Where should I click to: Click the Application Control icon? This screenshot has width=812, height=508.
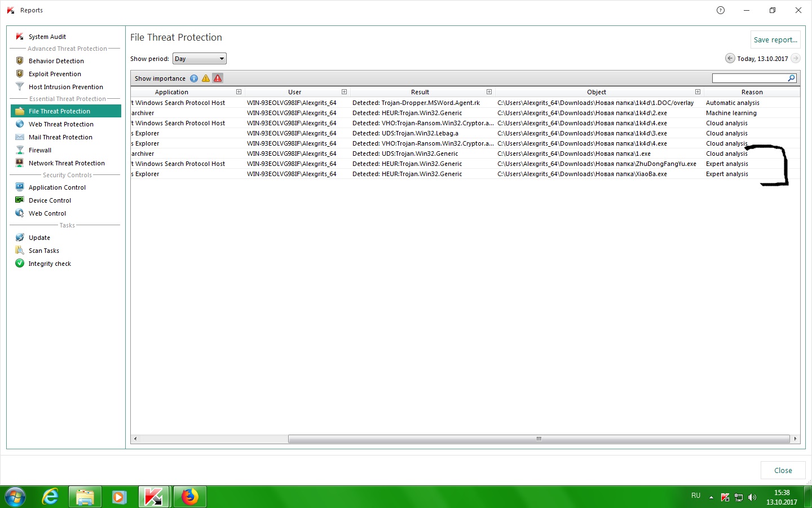tap(20, 187)
